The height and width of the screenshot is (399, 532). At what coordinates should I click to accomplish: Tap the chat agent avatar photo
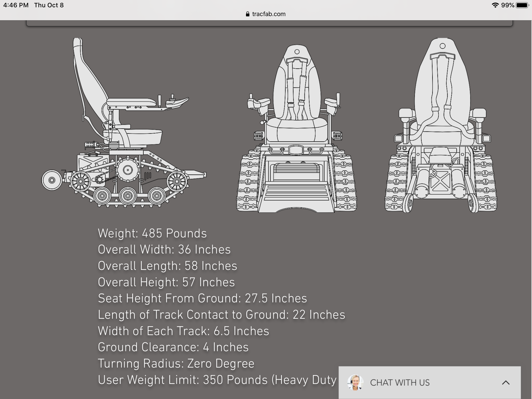355,382
